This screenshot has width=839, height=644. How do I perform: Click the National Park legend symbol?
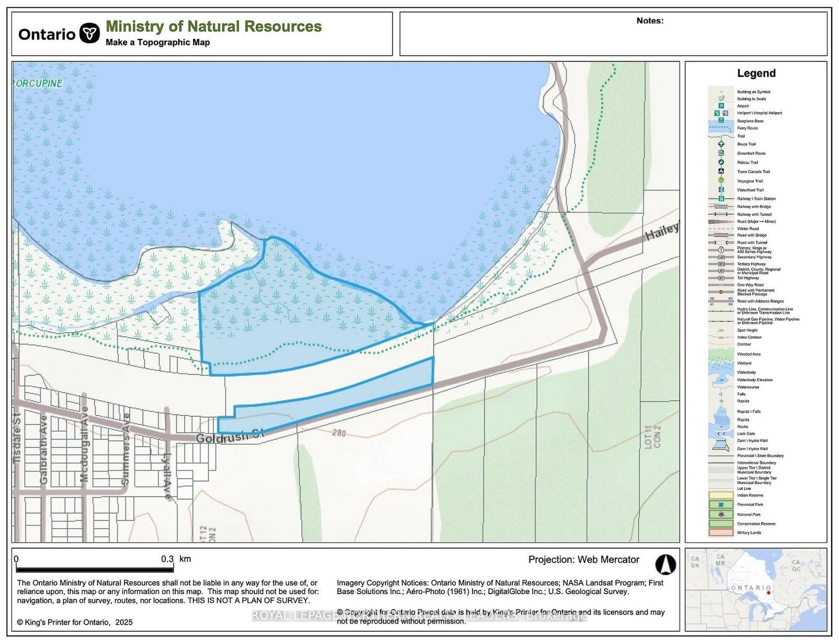(x=721, y=514)
